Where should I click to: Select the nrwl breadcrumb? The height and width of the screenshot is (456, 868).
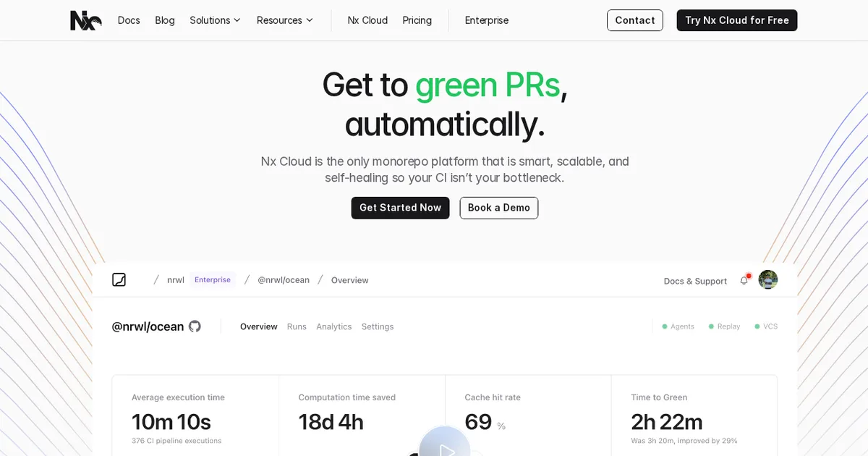(176, 280)
